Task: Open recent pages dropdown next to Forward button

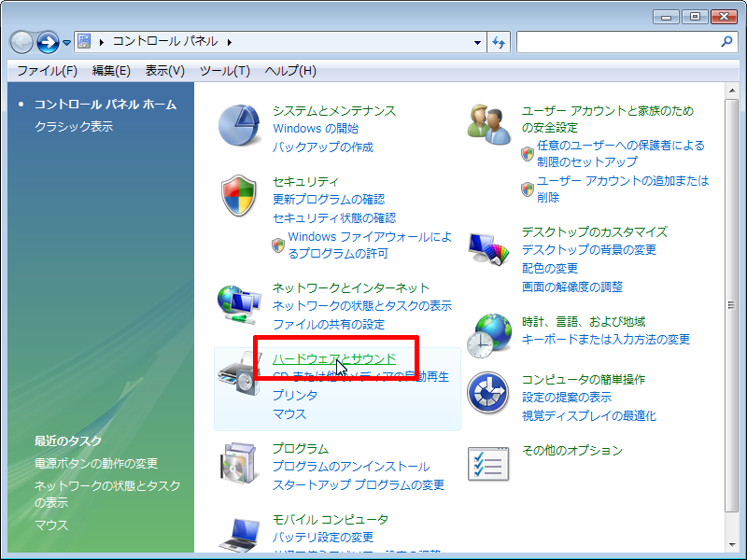Action: pos(66,43)
